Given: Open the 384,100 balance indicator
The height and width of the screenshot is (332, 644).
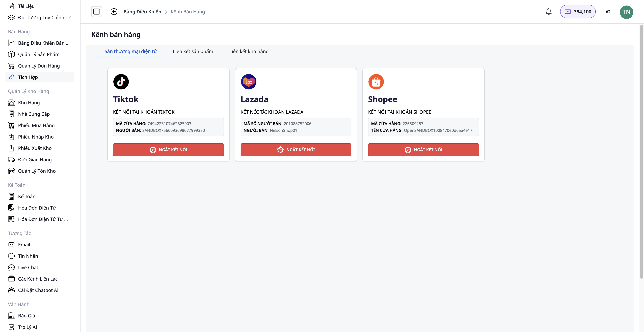Looking at the screenshot, I should tap(578, 12).
